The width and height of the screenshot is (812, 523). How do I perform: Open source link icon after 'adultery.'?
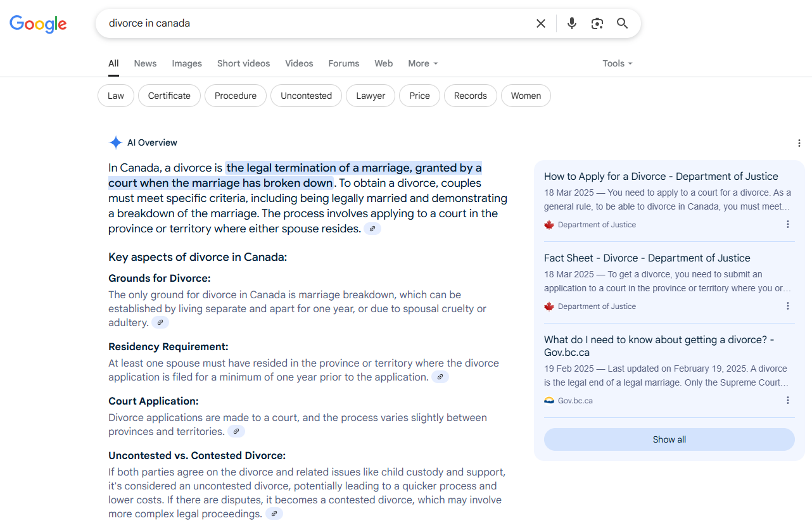click(160, 322)
